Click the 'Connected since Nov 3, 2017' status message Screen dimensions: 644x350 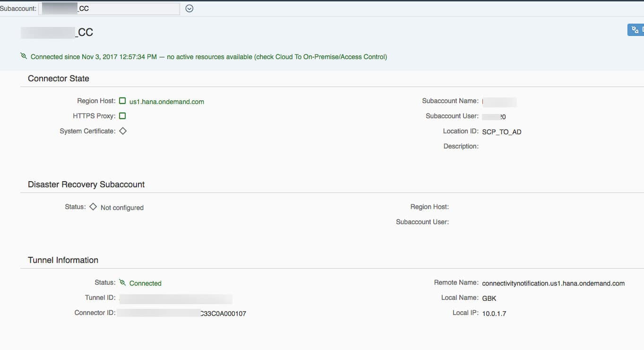click(208, 57)
